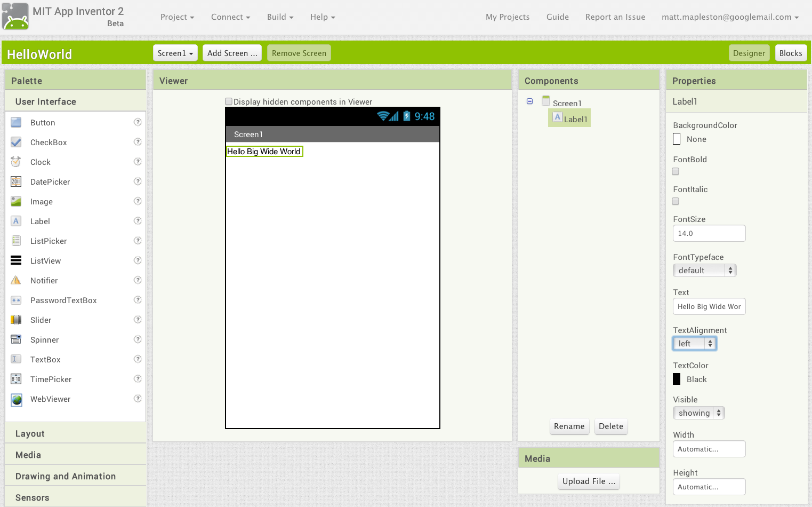
Task: Expand the Drawing and Animation section
Action: (76, 476)
